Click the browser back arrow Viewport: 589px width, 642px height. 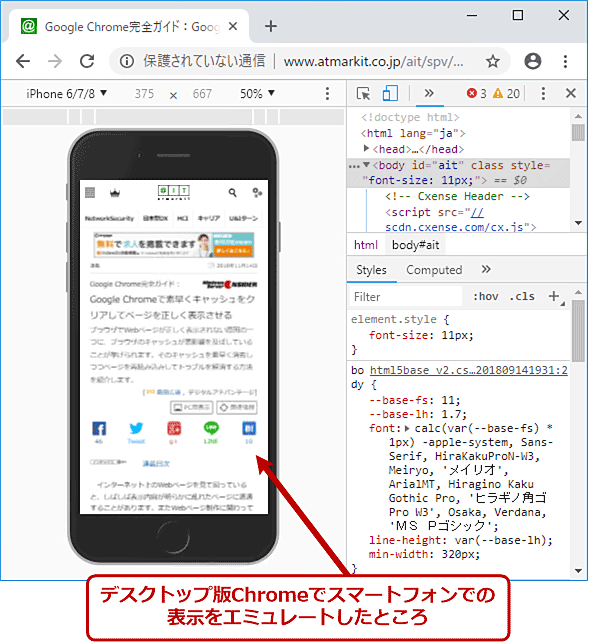23,61
